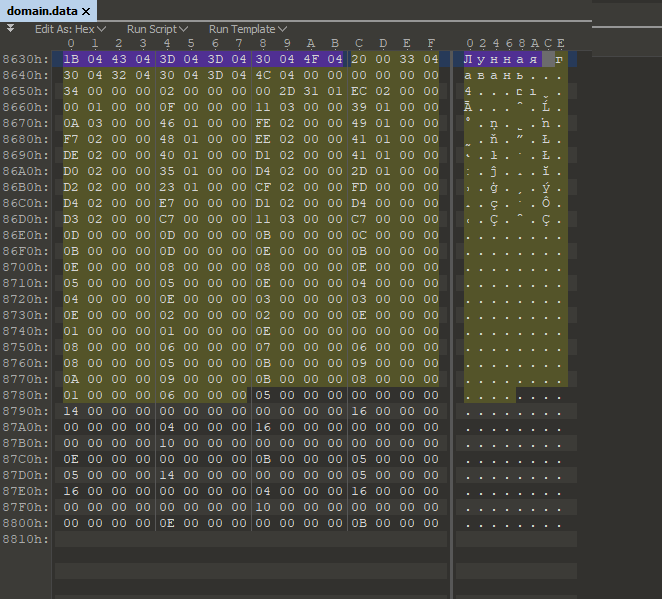Click the 8790h row address
The width and height of the screenshot is (662, 599).
pos(26,412)
